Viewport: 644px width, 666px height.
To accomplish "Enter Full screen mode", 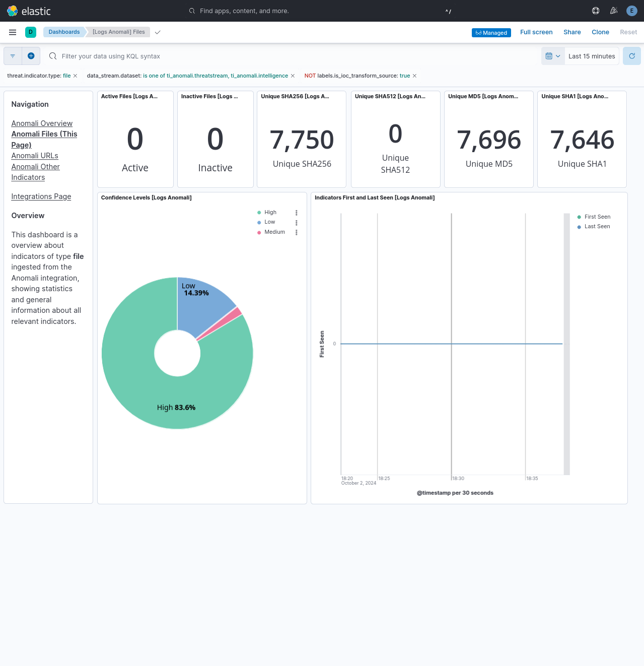I will (536, 32).
